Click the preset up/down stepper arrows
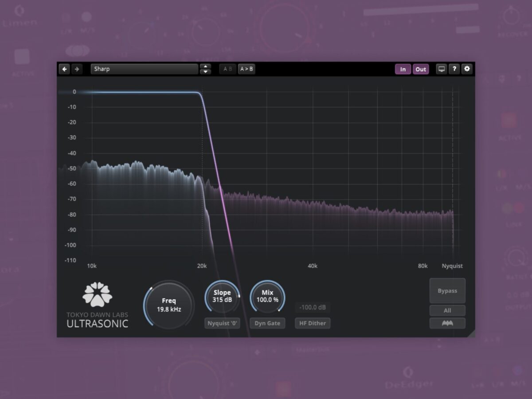The height and width of the screenshot is (399, 532). (x=205, y=69)
